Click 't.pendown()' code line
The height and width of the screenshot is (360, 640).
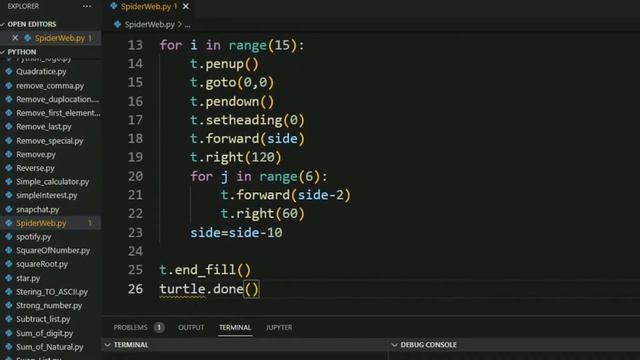coord(232,102)
